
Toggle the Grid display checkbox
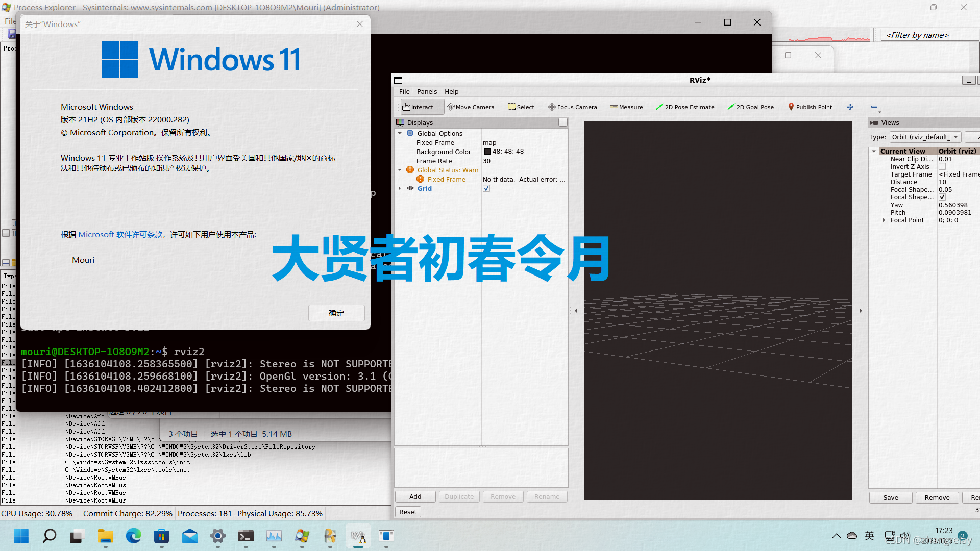coord(486,188)
